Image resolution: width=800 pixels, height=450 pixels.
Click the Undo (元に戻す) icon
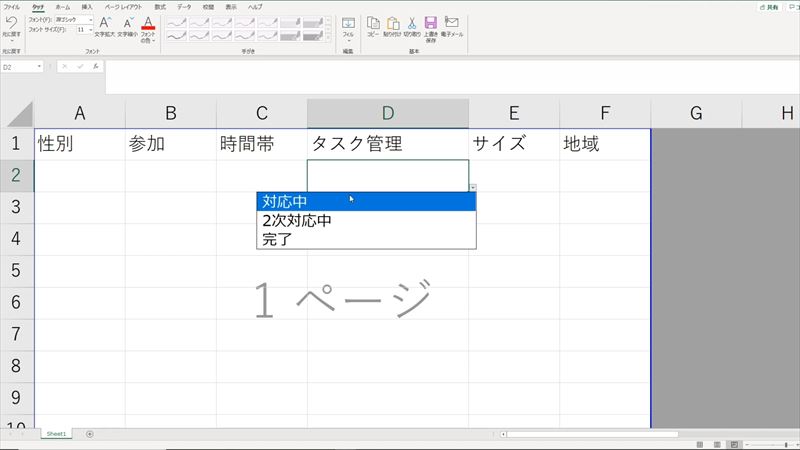coord(11,21)
